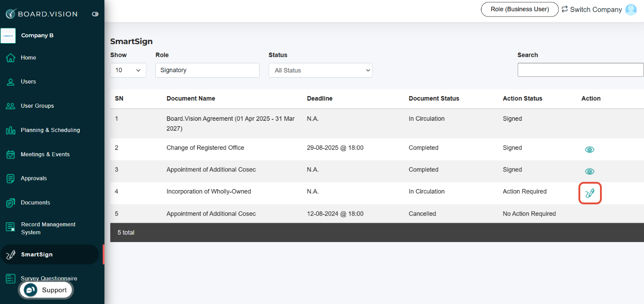The width and height of the screenshot is (644, 304).
Task: Open the user profile avatar
Action: click(x=631, y=9)
